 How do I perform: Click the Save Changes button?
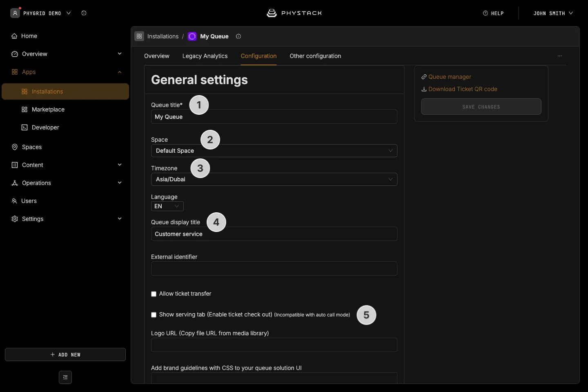481,107
